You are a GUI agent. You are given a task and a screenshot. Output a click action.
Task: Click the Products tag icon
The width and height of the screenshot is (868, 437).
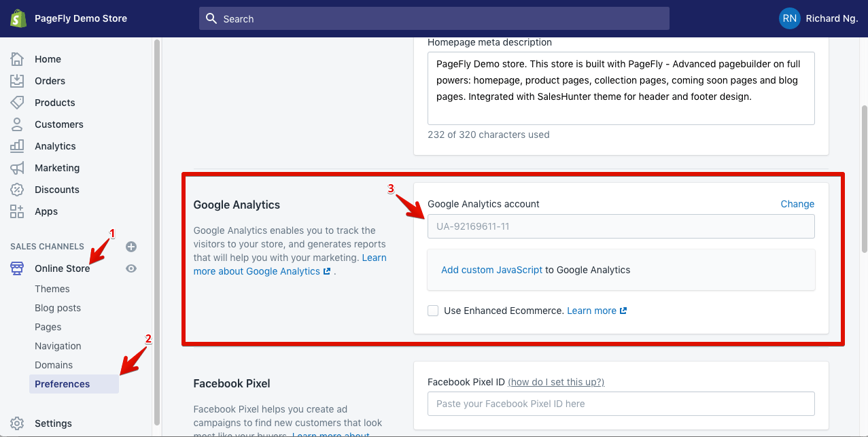(x=17, y=103)
